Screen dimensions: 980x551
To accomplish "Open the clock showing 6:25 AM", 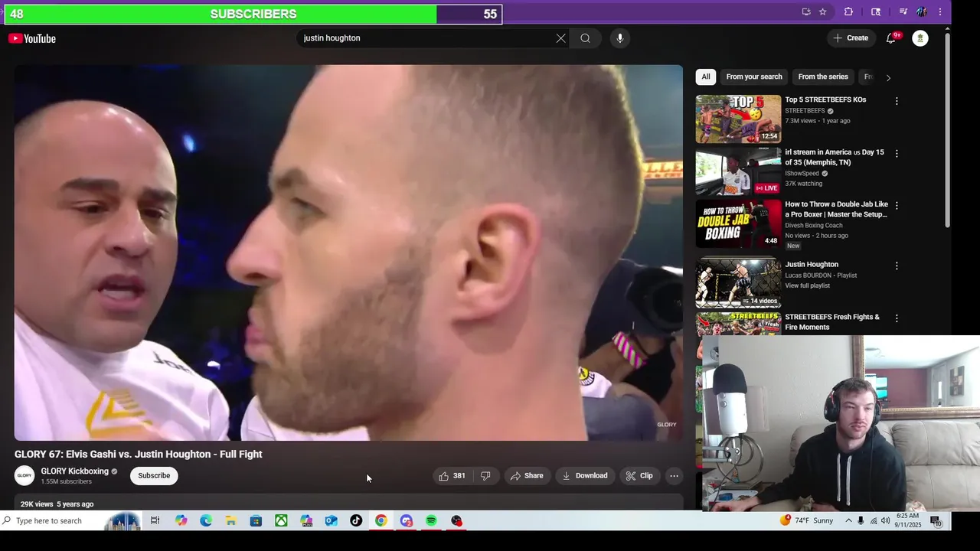I will tap(907, 521).
